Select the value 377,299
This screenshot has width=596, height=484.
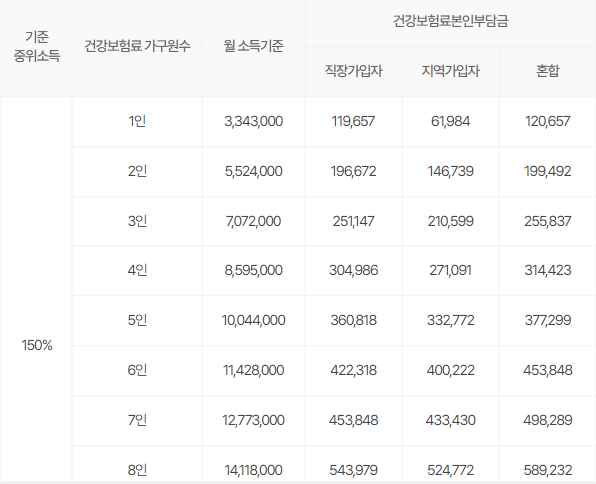(x=548, y=320)
